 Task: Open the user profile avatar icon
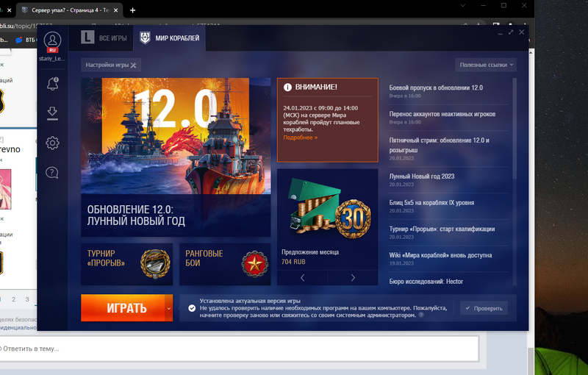click(x=52, y=40)
